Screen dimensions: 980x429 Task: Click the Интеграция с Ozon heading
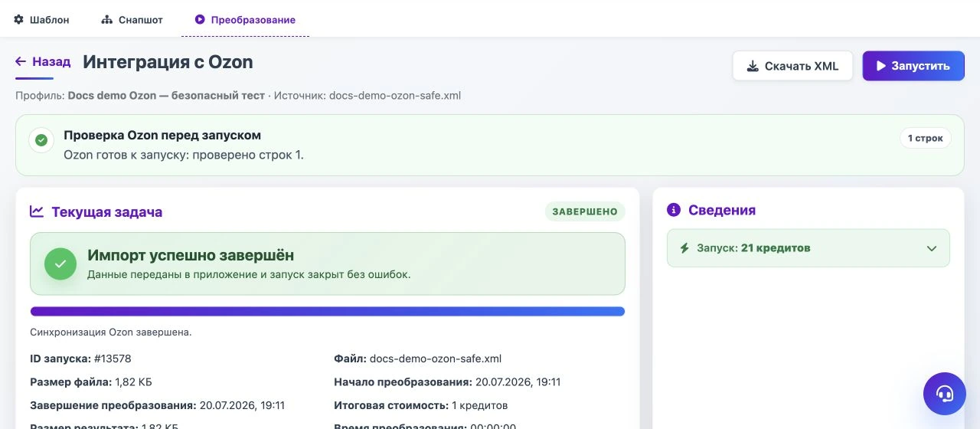tap(168, 62)
